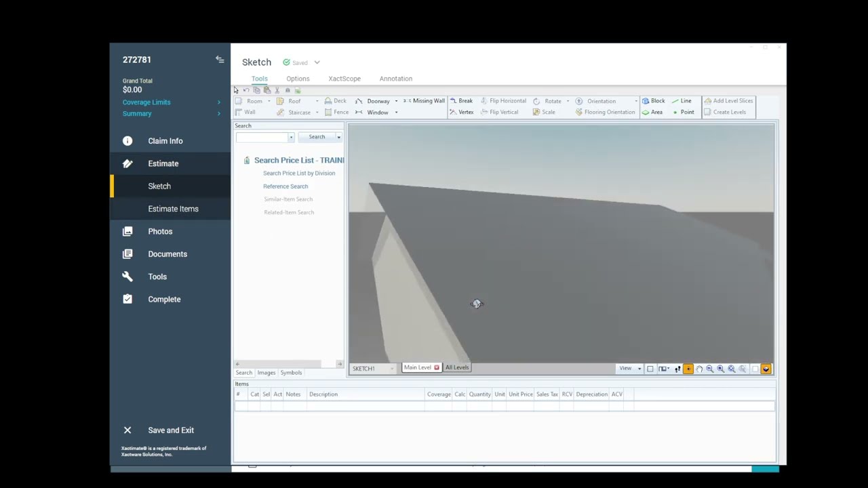The image size is (868, 488).
Task: Open the Saved status dropdown chevron
Action: pos(317,62)
